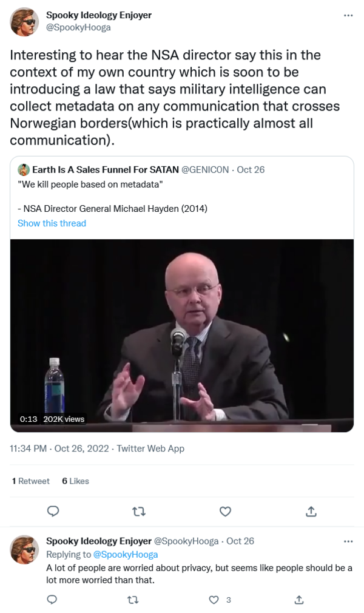Open more options on the reply tweet

tap(348, 541)
